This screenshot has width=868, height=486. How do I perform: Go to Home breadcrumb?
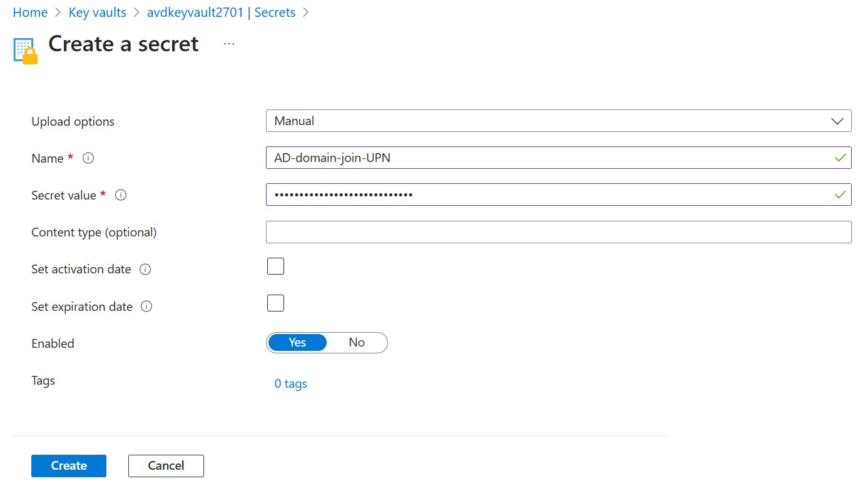tap(30, 13)
